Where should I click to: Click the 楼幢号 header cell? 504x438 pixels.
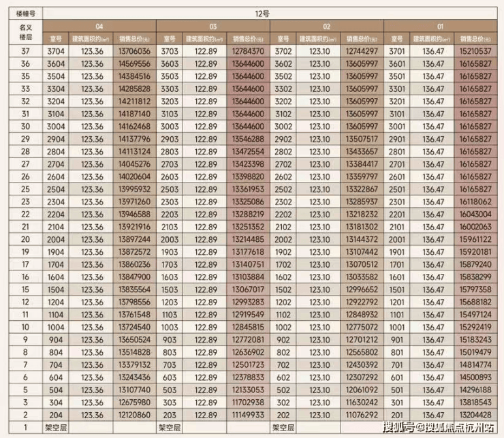point(23,12)
